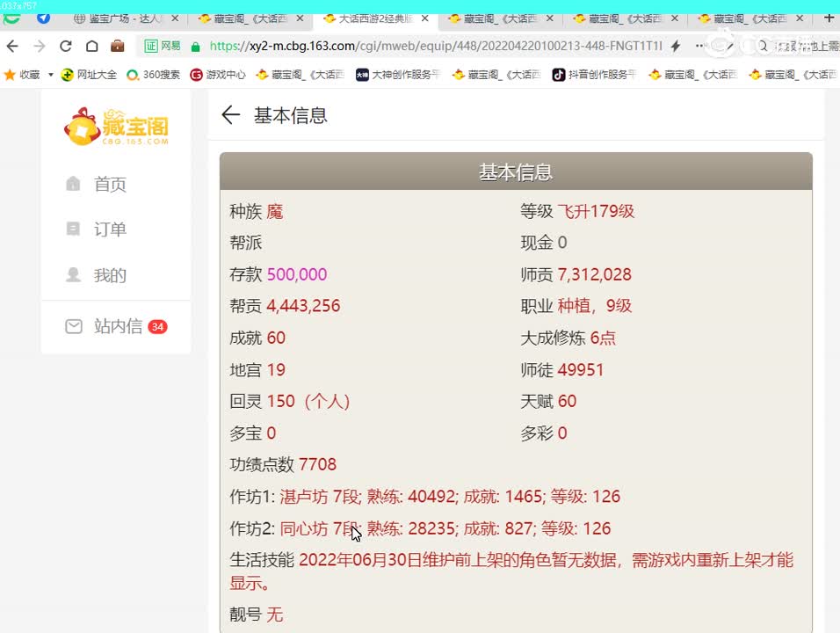Click the 网易 certification badge

pyautogui.click(x=161, y=47)
